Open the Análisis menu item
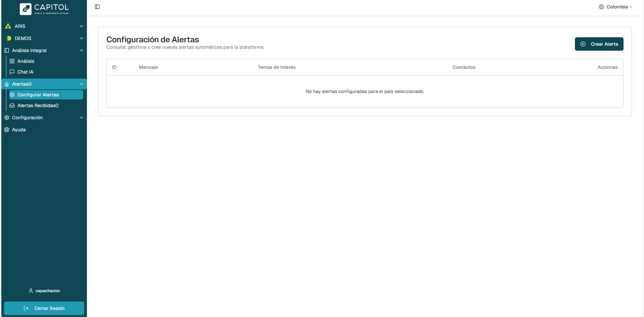This screenshot has height=317, width=644. coord(26,61)
